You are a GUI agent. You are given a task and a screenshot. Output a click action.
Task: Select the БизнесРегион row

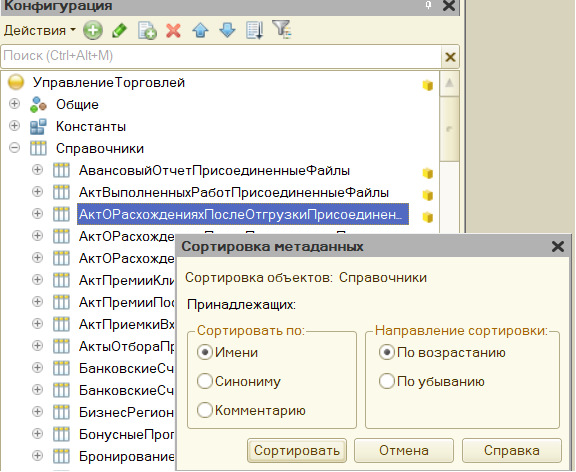tap(126, 412)
